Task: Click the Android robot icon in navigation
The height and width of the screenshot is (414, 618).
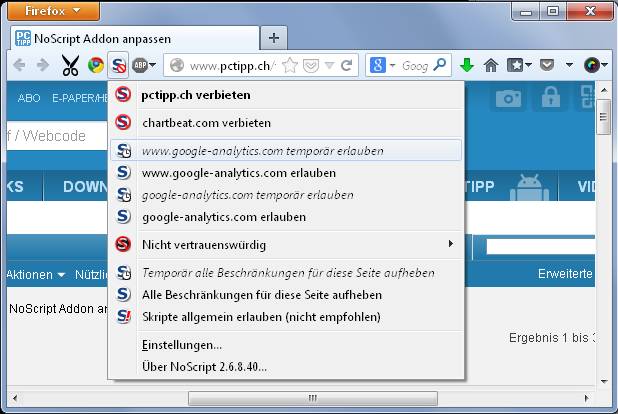Action: tap(529, 187)
